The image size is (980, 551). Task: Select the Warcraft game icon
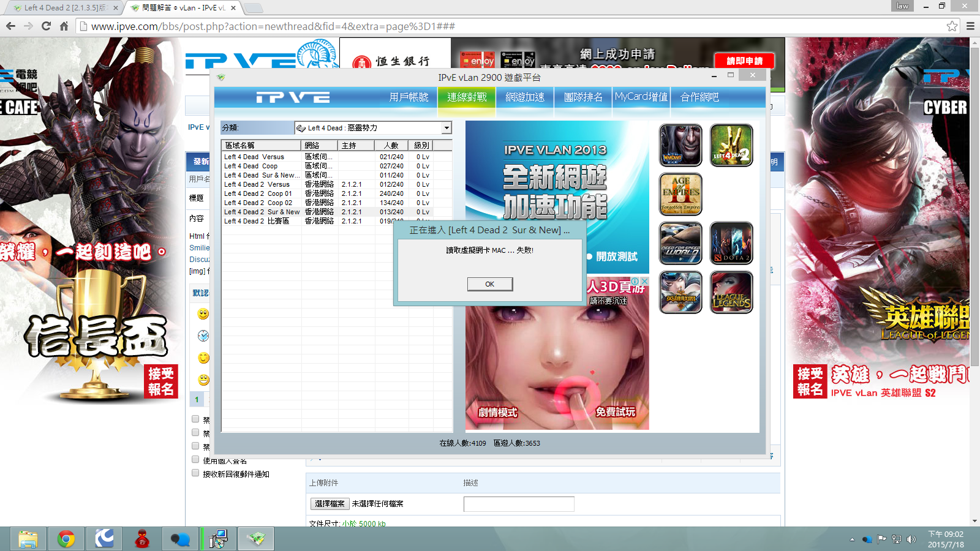tap(680, 145)
